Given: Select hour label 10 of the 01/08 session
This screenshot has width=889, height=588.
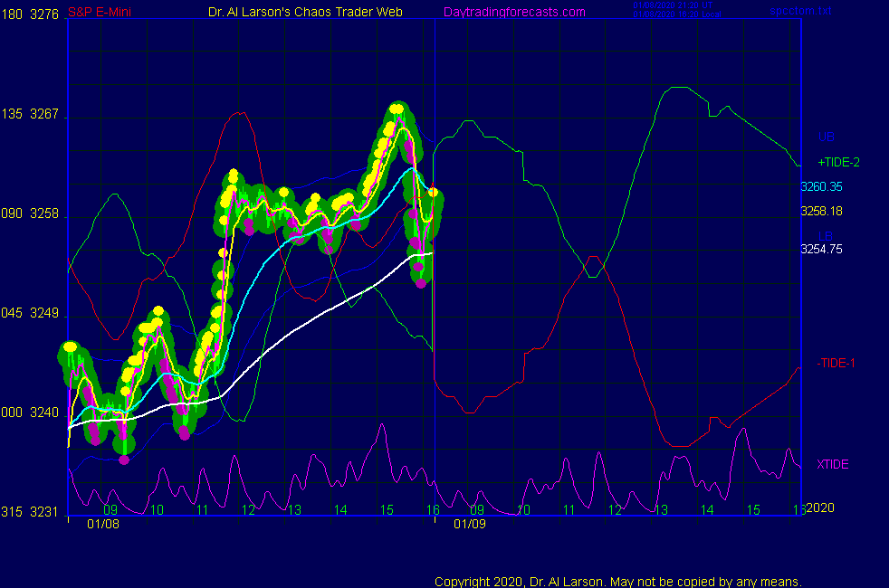Looking at the screenshot, I should [x=157, y=510].
